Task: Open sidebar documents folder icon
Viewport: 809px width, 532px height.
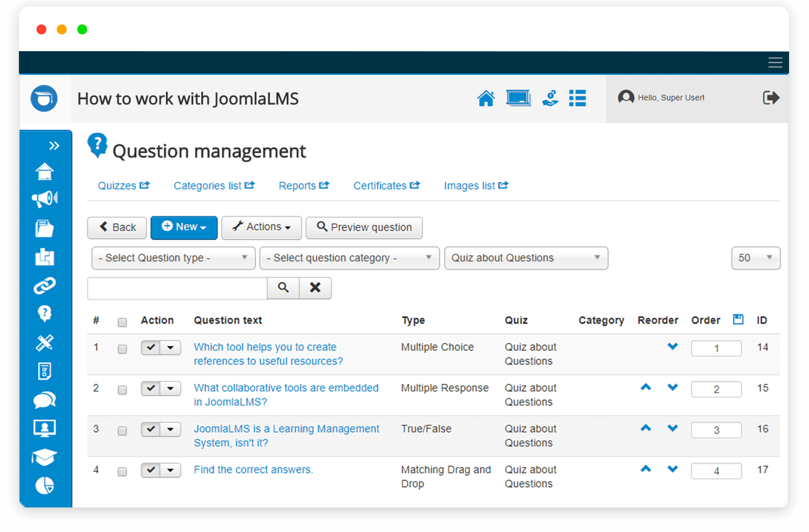Action: 45,228
